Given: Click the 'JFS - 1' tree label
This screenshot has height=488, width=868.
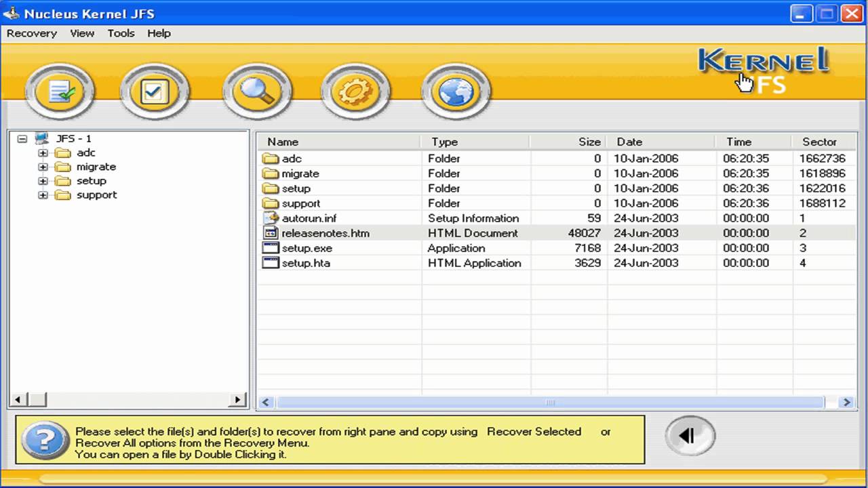Looking at the screenshot, I should click(x=73, y=138).
